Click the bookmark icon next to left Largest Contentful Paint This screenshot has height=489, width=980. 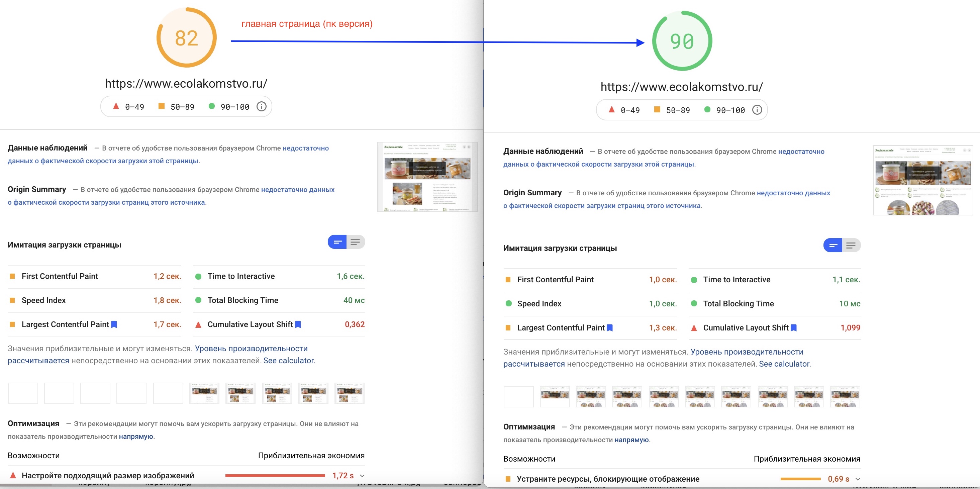114,324
